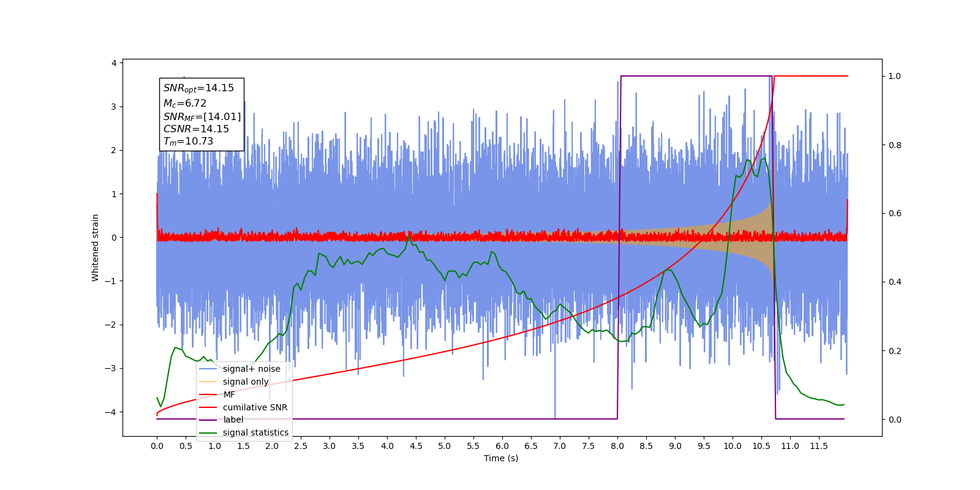Click x-axis tick label 10.5
The image size is (980, 490).
[761, 446]
